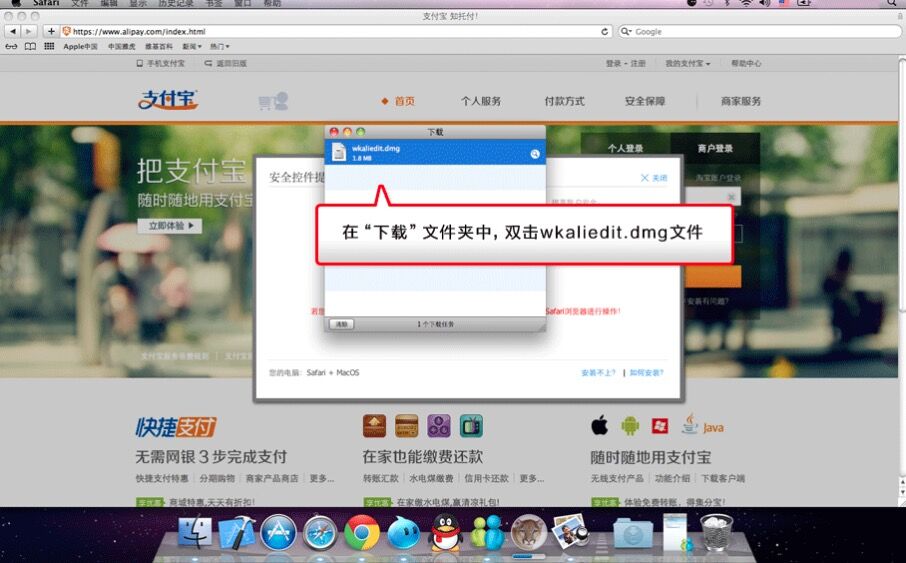Image resolution: width=906 pixels, height=563 pixels.
Task: Launch Google Chrome from the dock
Action: (x=362, y=532)
